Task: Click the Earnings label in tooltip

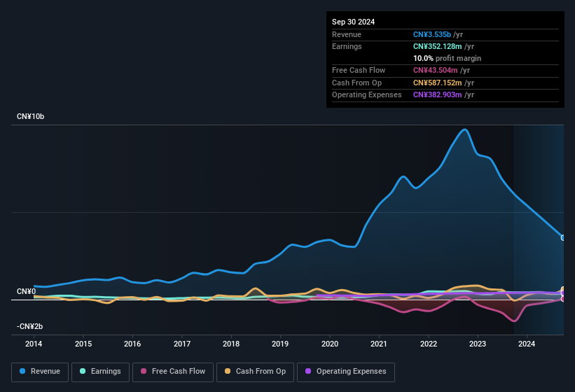Action: pyautogui.click(x=347, y=46)
